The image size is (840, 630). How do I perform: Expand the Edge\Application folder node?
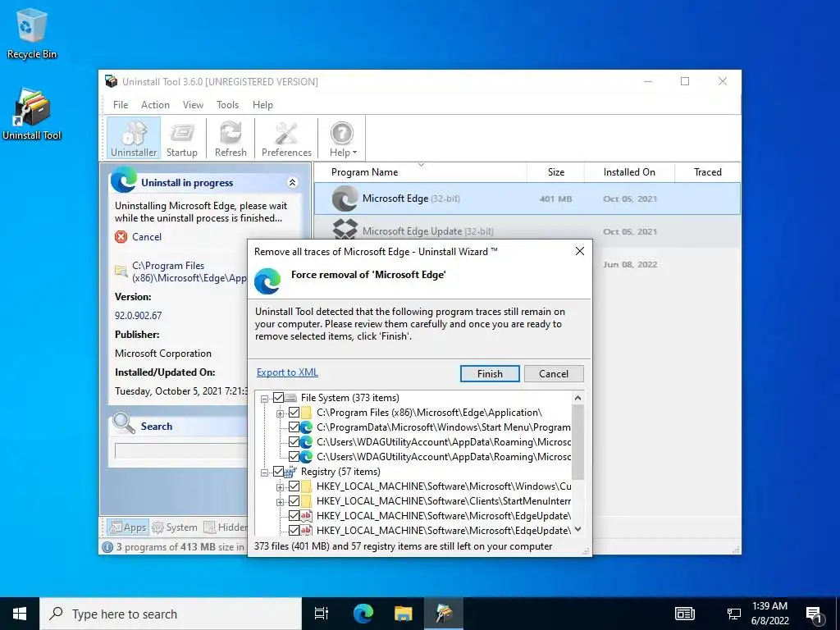pyautogui.click(x=280, y=413)
